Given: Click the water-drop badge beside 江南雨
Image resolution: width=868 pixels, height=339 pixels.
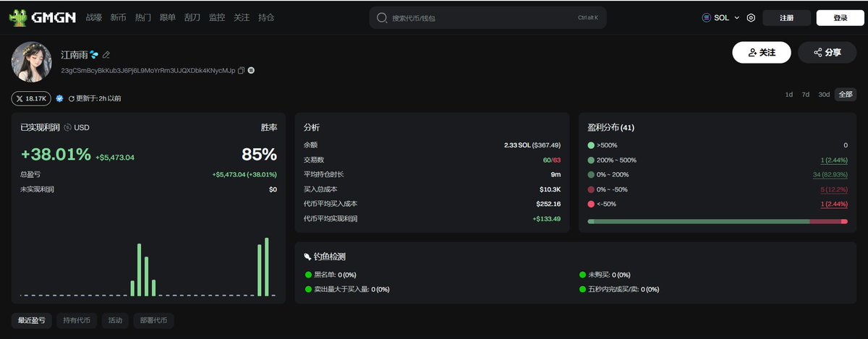Looking at the screenshot, I should pyautogui.click(x=94, y=55).
